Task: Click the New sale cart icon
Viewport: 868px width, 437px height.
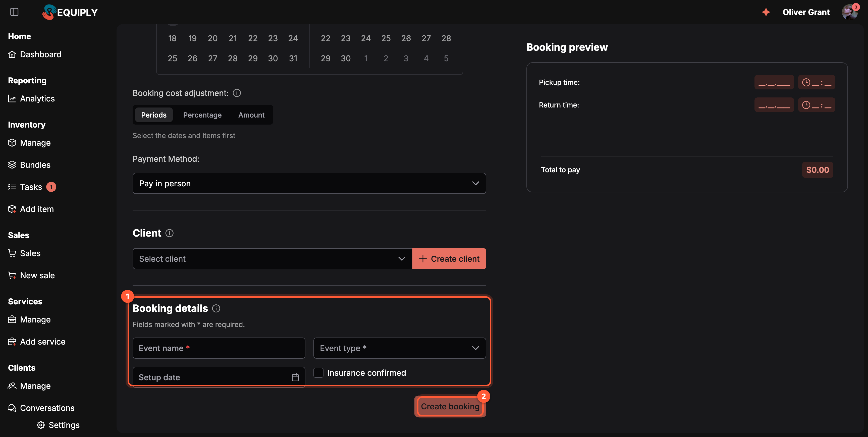Action: [x=12, y=275]
